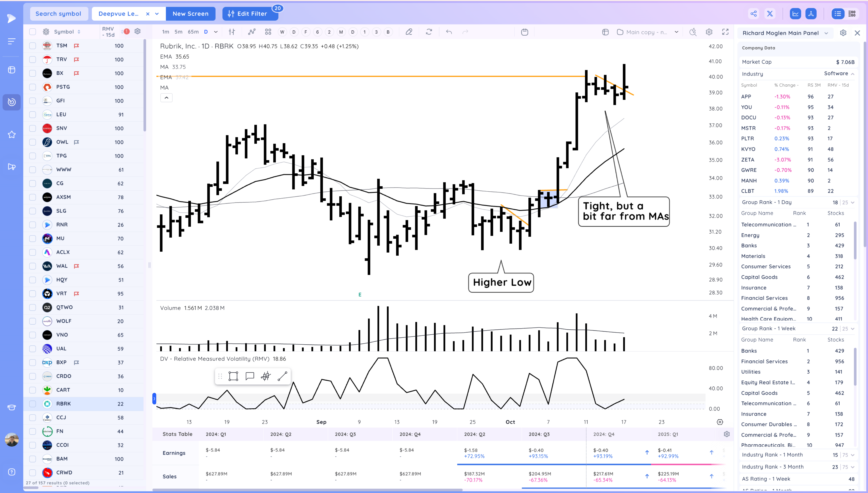Click the chart refresh icon

point(429,32)
